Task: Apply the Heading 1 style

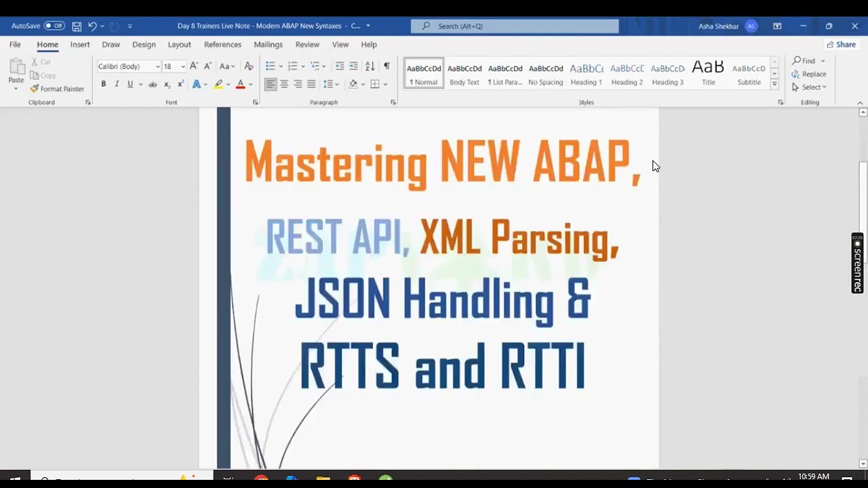Action: coord(587,73)
